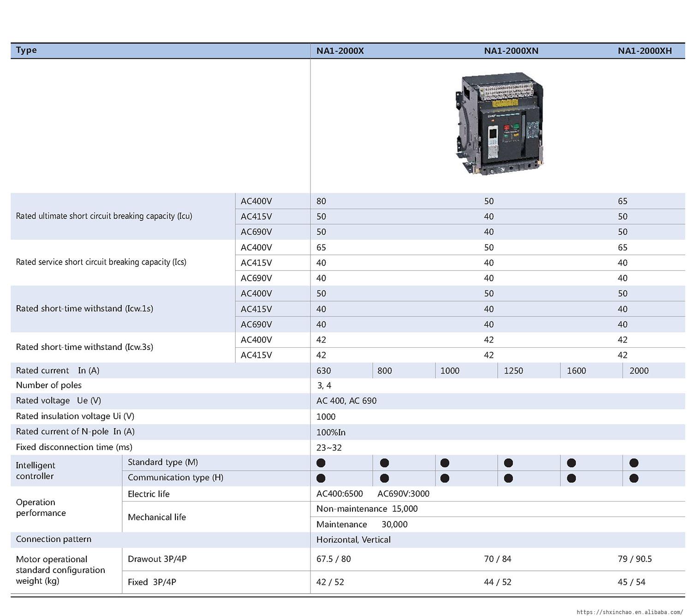Click the Type header label
The width and height of the screenshot is (692, 616).
pos(26,50)
